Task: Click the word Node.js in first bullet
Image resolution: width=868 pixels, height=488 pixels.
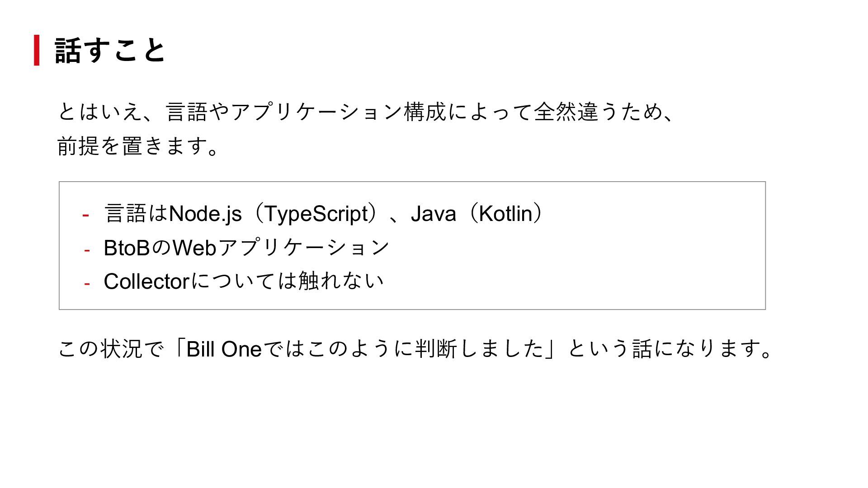Action: click(205, 214)
